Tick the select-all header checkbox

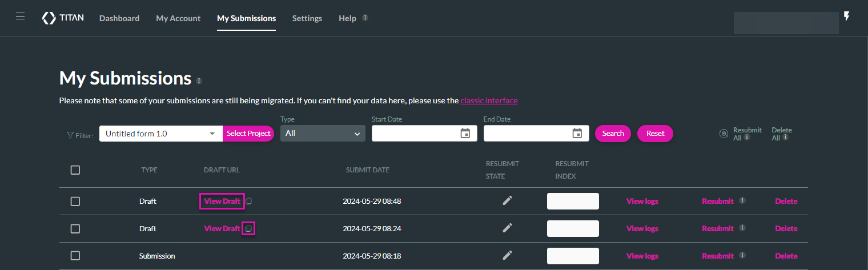click(75, 170)
